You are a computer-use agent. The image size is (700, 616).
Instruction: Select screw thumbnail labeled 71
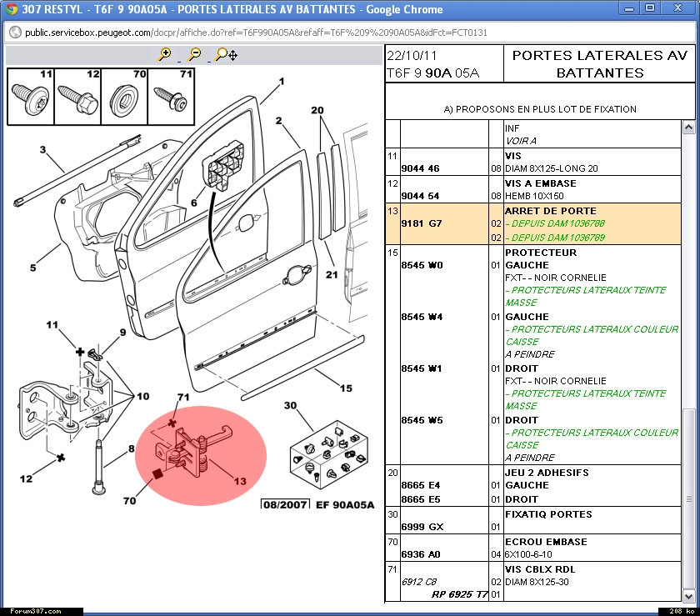click(x=172, y=97)
